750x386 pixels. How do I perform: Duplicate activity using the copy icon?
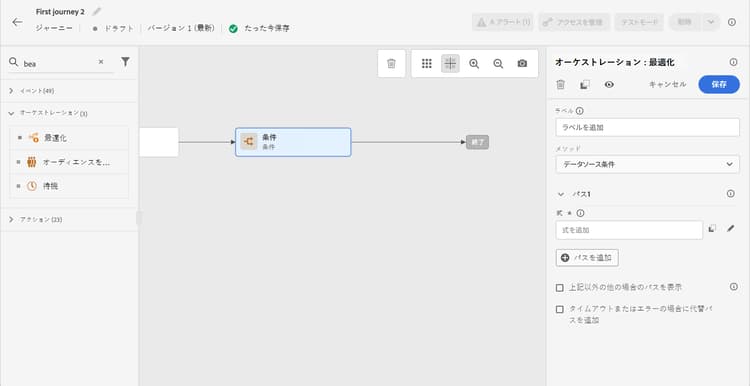585,85
